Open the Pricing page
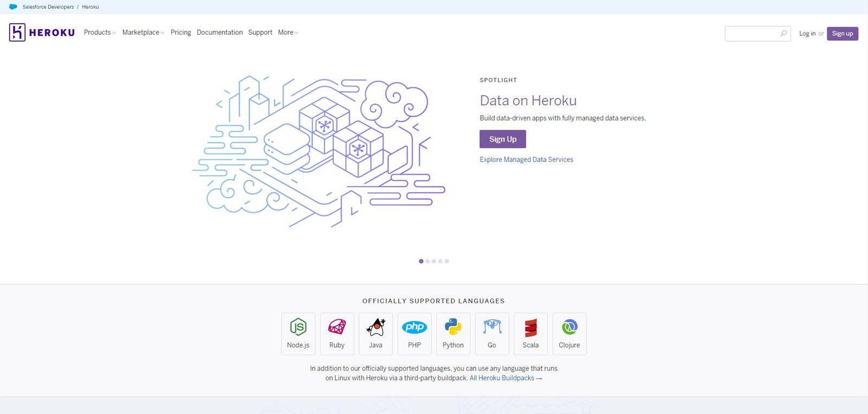 coord(181,33)
